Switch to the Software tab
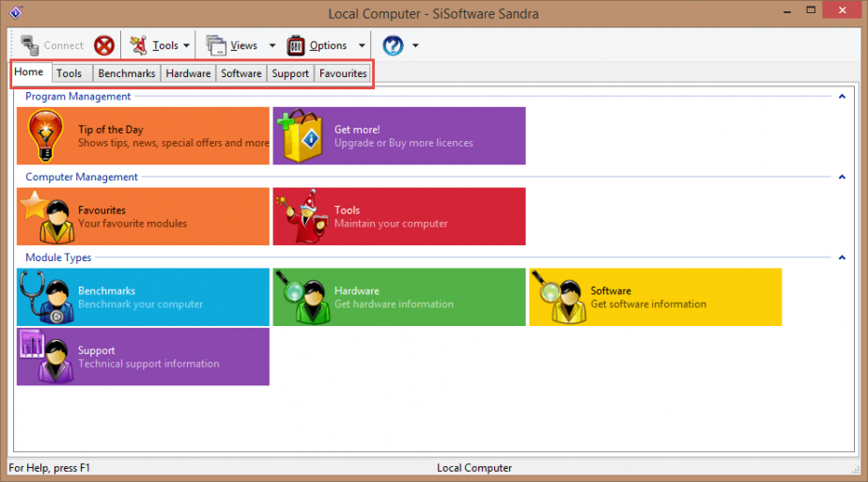 (x=241, y=73)
